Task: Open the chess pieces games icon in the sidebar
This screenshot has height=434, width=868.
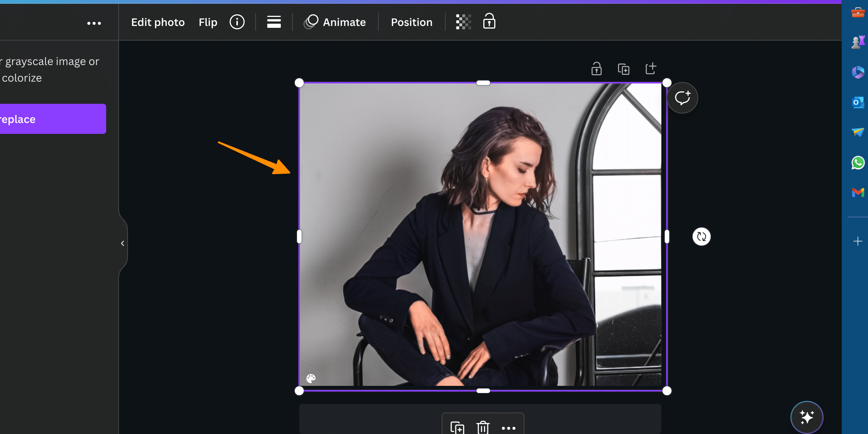Action: [x=858, y=42]
